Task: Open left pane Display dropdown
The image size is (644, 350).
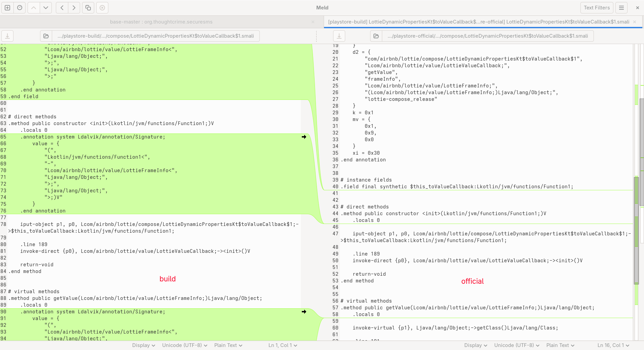Action: 144,345
